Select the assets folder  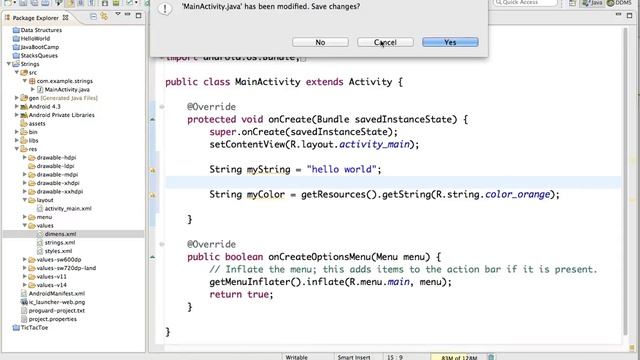coord(37,124)
